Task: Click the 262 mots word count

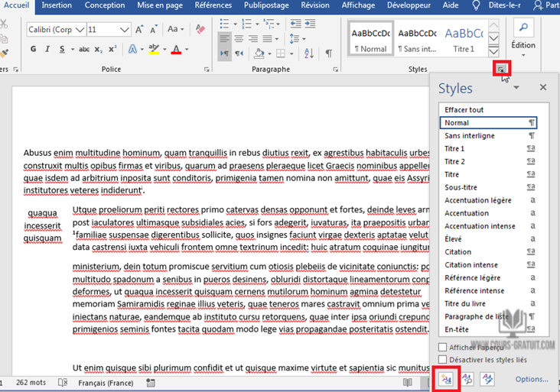Action: coord(31,382)
